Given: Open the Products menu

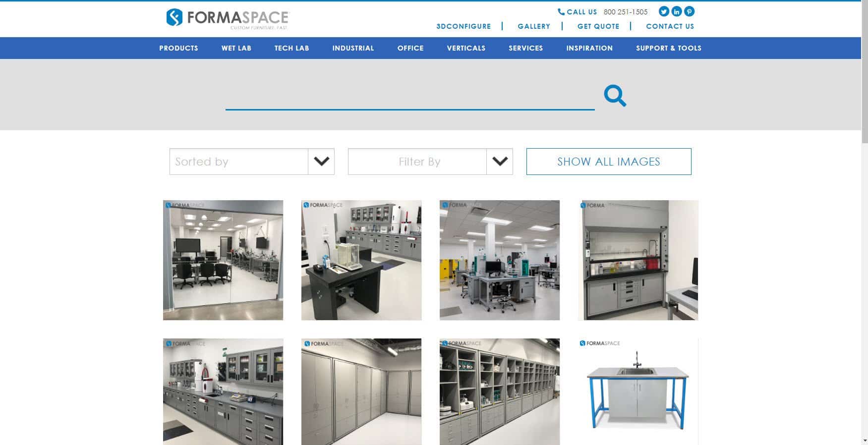Looking at the screenshot, I should 178,48.
